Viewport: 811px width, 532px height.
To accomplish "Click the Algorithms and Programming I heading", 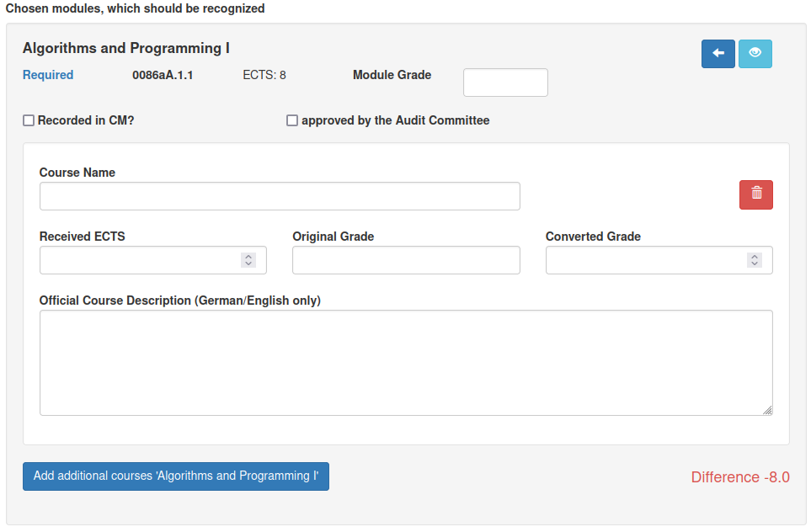I will click(126, 48).
